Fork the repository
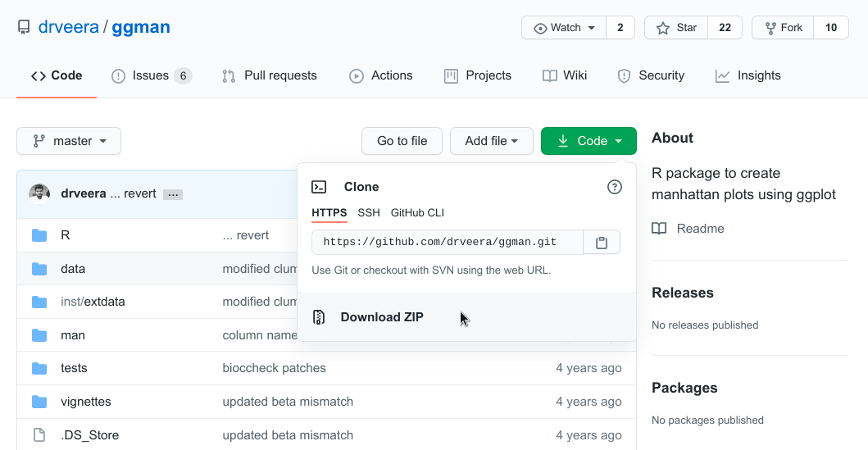 tap(783, 28)
